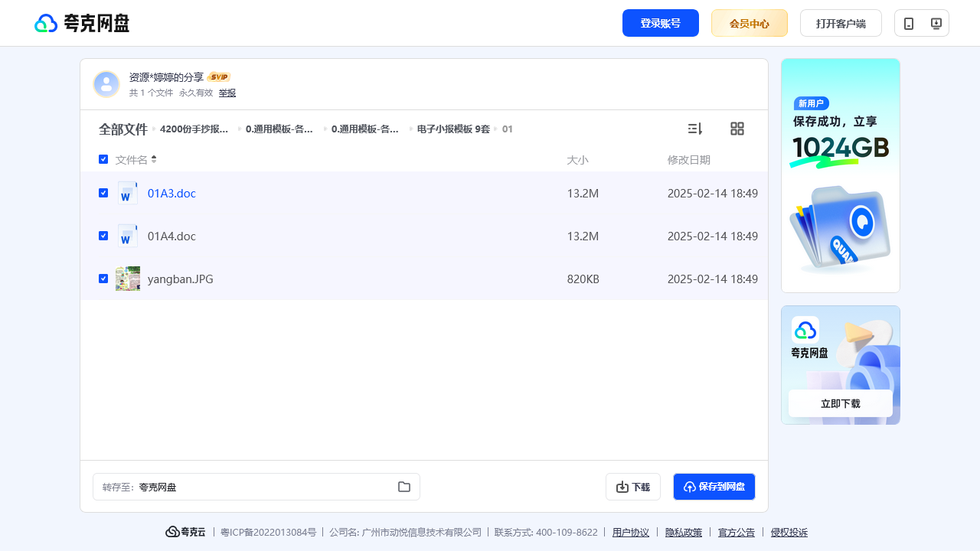Uncheck the 01A3.doc checkbox

pos(103,193)
